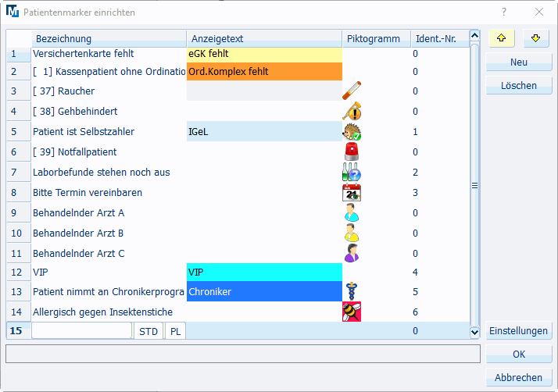Click the caduceus icon for Chroniker row

352,292
